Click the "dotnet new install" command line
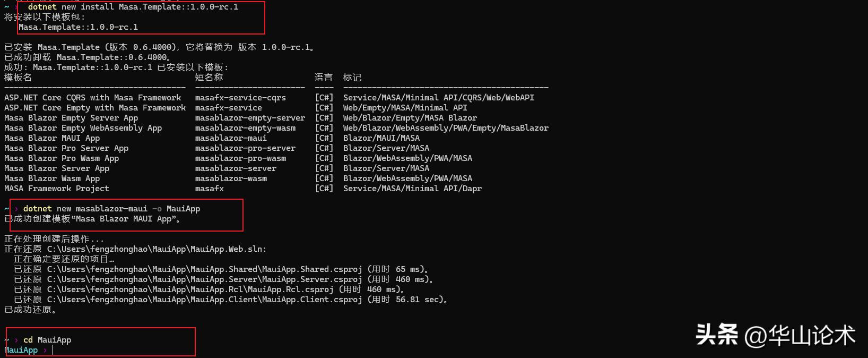 point(133,7)
